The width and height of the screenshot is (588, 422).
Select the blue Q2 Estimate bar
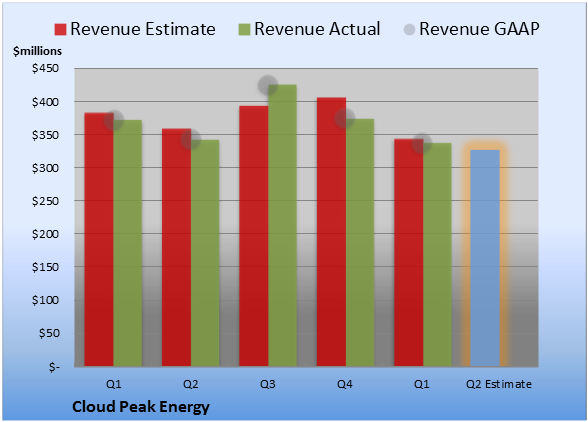click(x=485, y=258)
